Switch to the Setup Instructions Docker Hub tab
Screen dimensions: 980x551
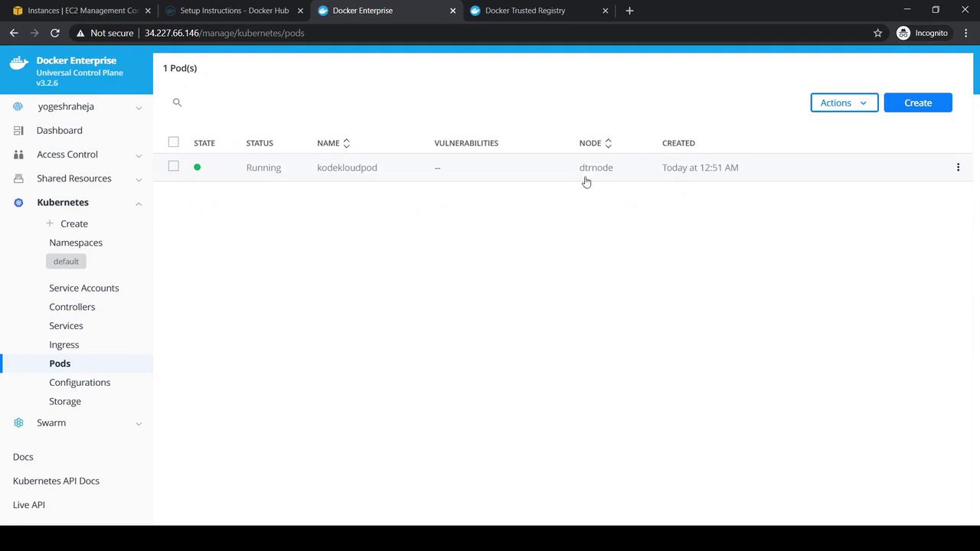[234, 11]
